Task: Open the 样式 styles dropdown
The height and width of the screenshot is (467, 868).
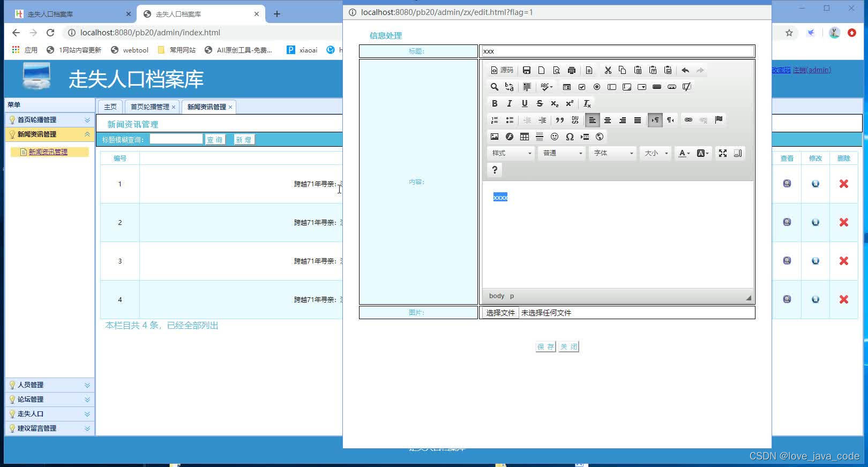Action: (x=511, y=153)
